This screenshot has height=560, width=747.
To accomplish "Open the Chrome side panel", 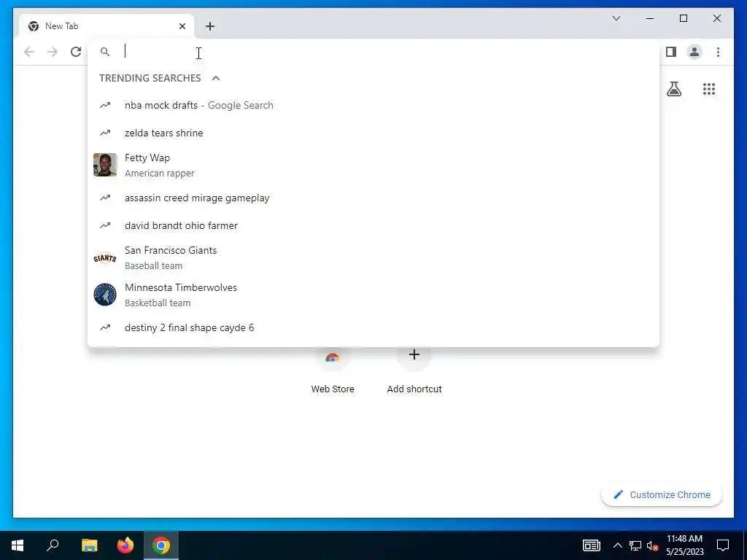I will click(x=671, y=52).
